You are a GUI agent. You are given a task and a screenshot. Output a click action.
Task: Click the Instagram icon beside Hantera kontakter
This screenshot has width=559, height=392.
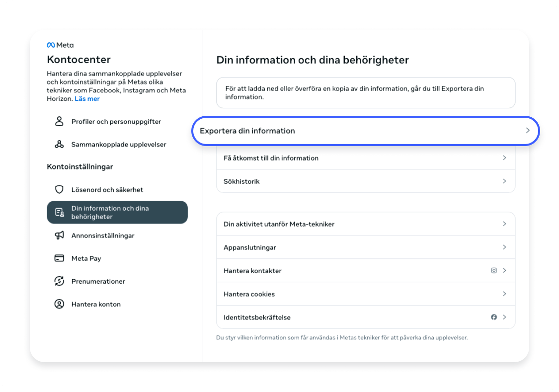[494, 270]
